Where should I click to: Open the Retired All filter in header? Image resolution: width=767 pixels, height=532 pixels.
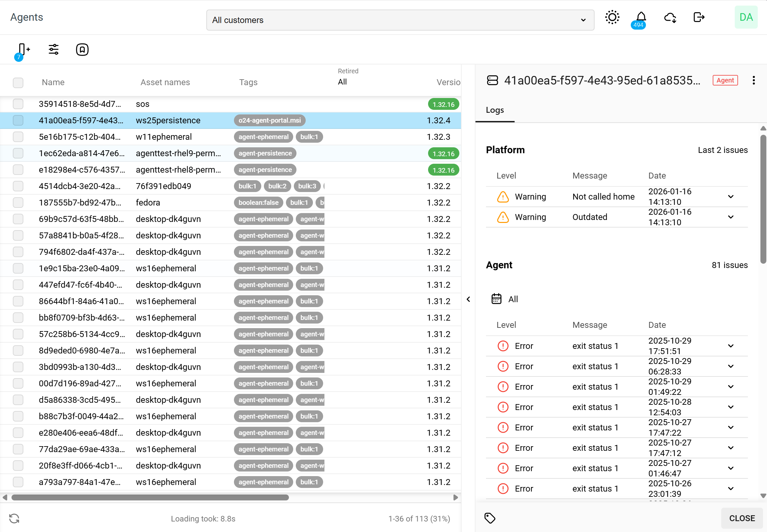(343, 82)
